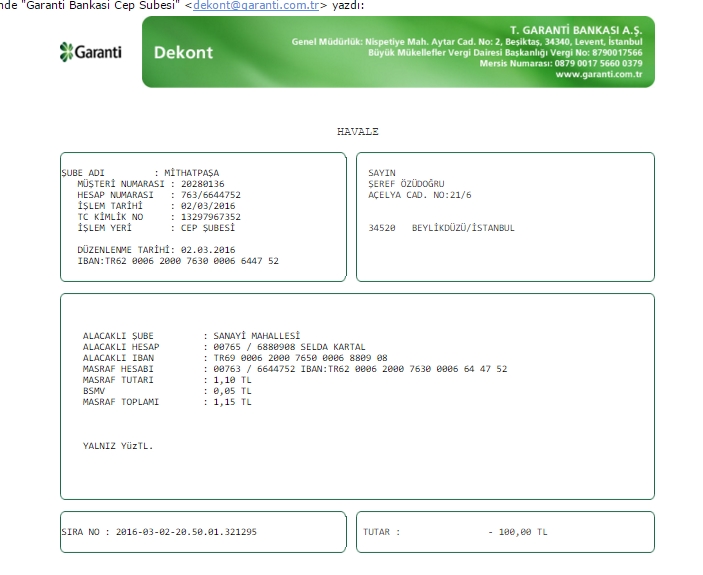This screenshot has height=575, width=703.
Task: Click the T. GARANTİ BANKASI A.Ş. heading
Action: pyautogui.click(x=576, y=30)
